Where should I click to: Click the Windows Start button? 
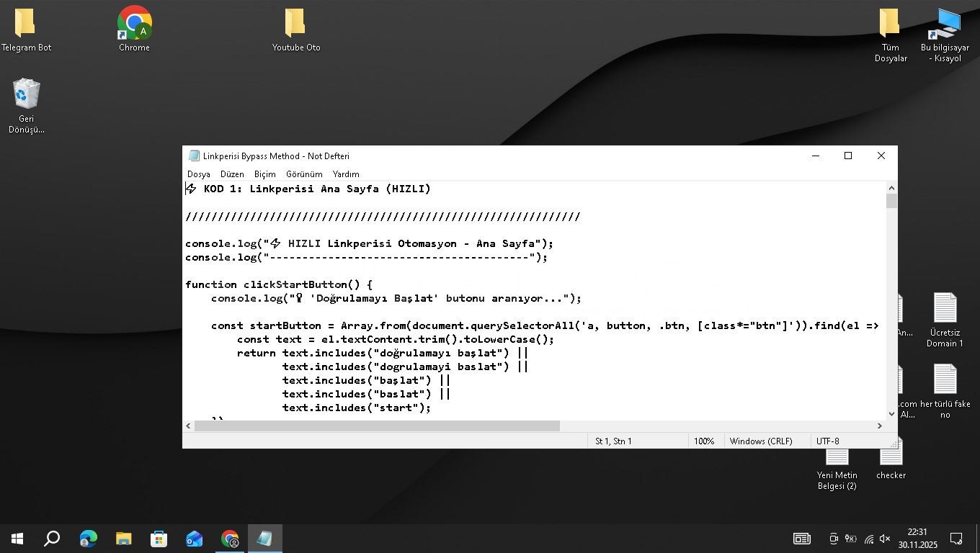(x=17, y=539)
